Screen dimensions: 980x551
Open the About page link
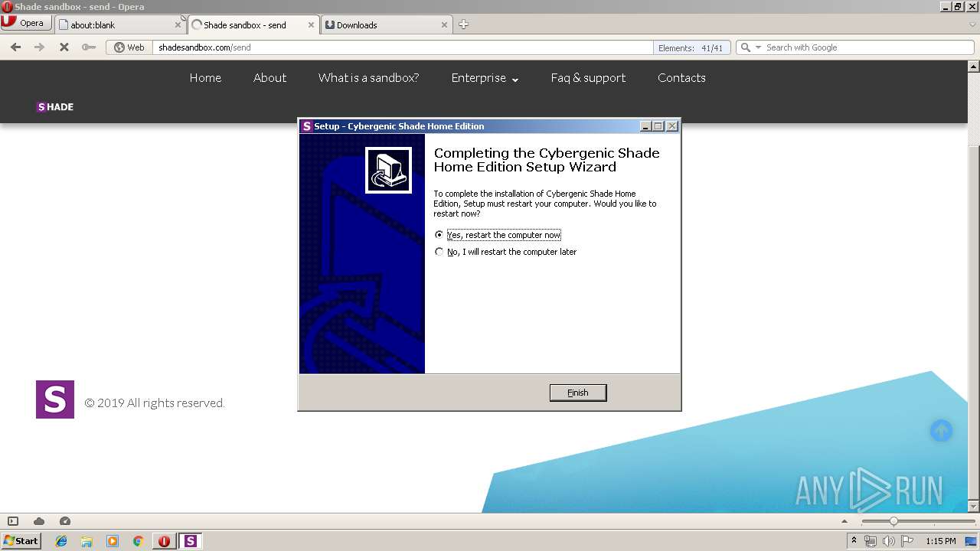(270, 77)
